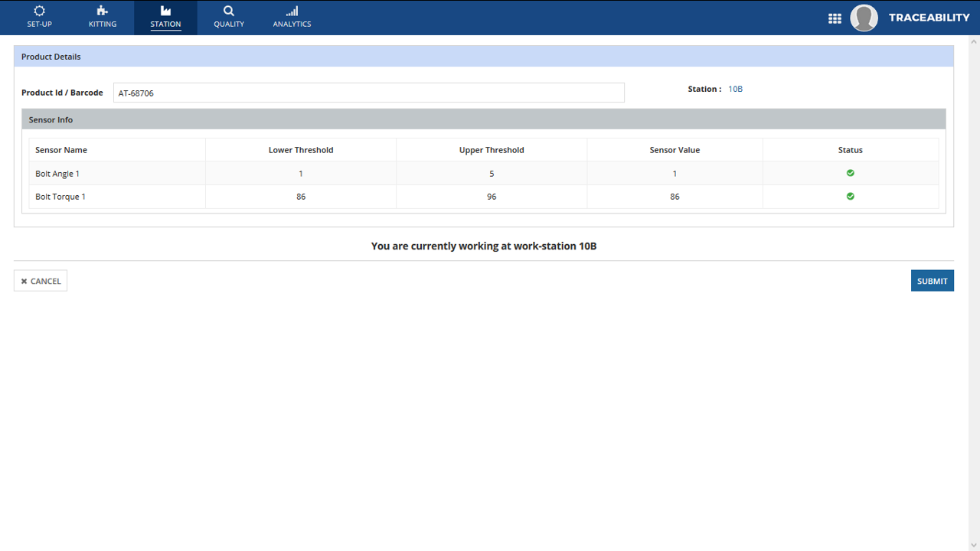The height and width of the screenshot is (551, 980).
Task: Click the user avatar icon
Action: click(x=864, y=18)
